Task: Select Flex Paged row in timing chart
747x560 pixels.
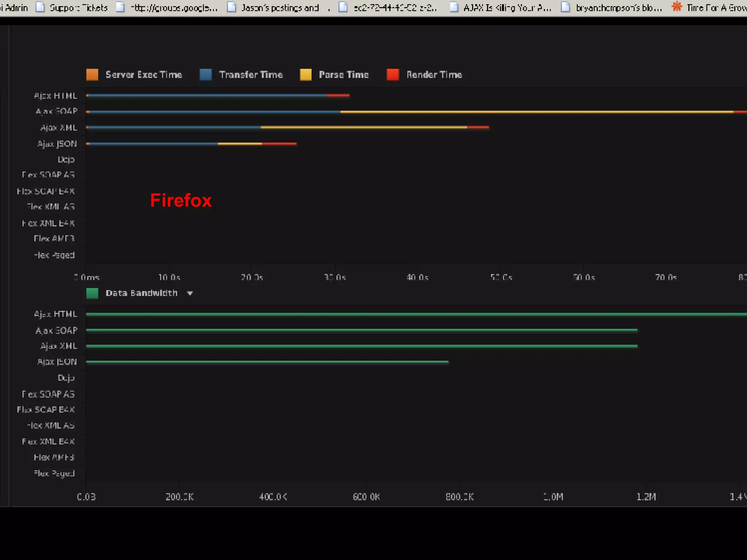Action: click(54, 255)
